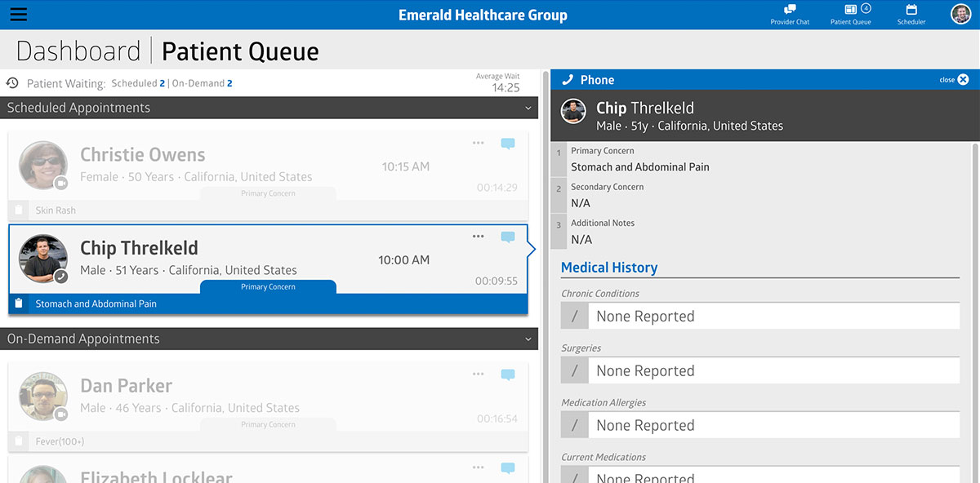This screenshot has height=483, width=980.
Task: Click the Primary Concern tab on Christie's card
Action: [x=268, y=193]
